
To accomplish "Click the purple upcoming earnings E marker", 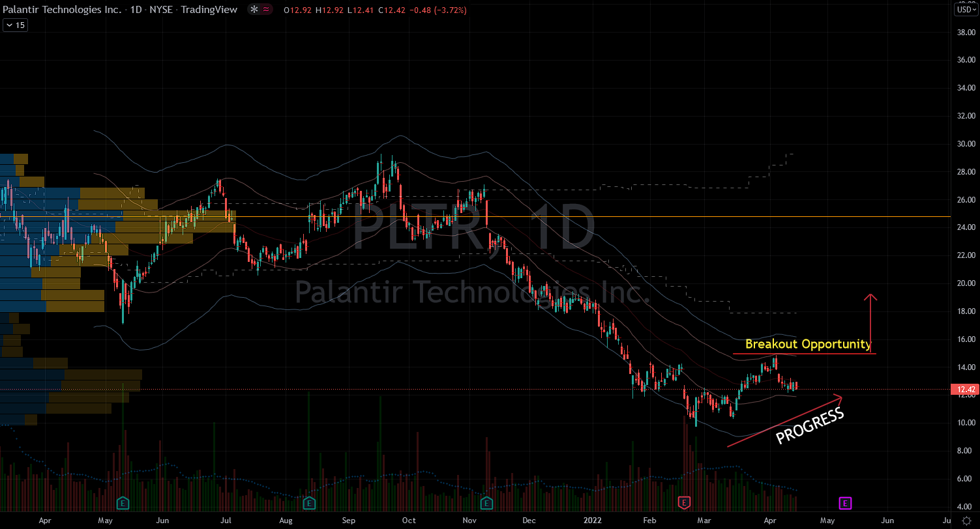I will coord(845,503).
